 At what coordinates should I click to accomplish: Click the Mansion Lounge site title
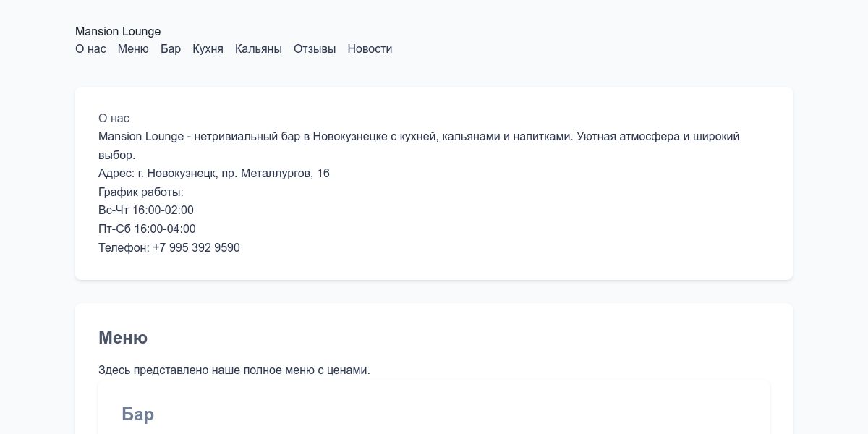tap(118, 32)
